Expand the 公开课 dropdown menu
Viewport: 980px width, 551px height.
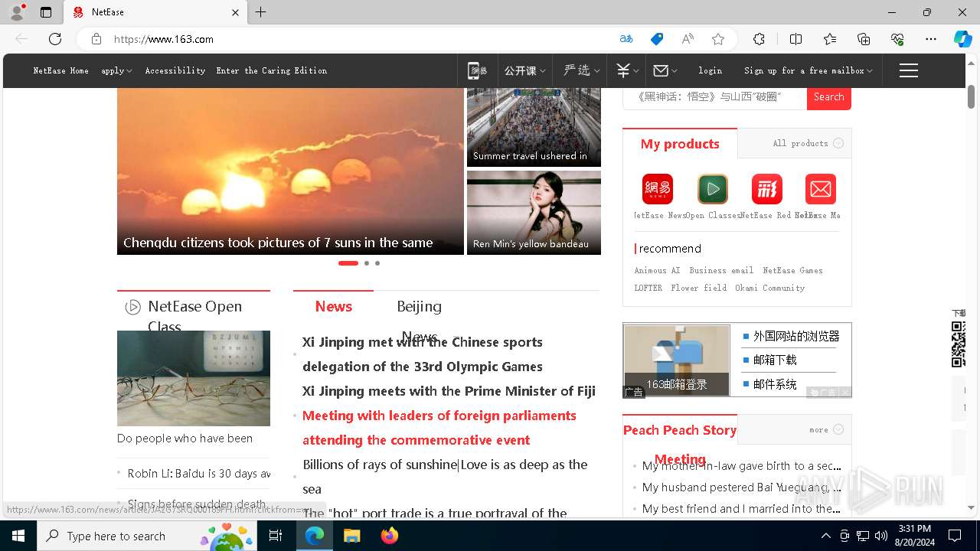click(524, 70)
